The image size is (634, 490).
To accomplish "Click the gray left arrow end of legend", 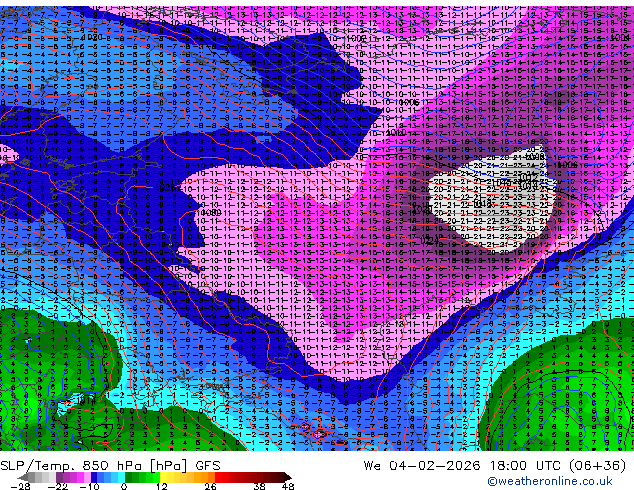I will click(23, 477).
